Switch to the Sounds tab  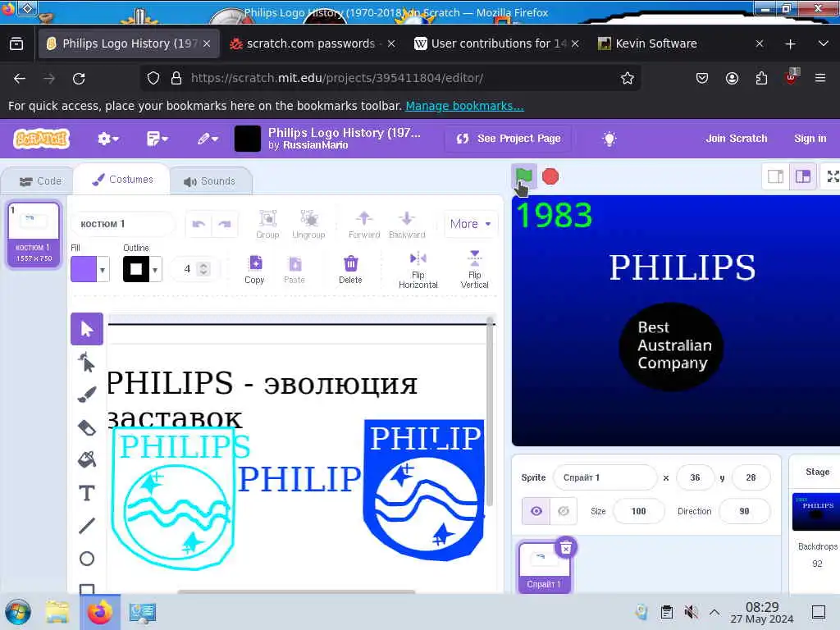coord(209,181)
